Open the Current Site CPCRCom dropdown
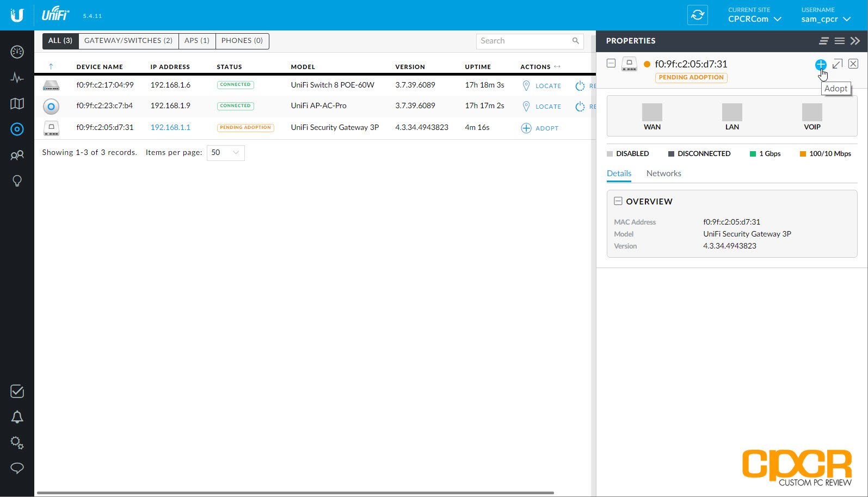The height and width of the screenshot is (497, 868). 755,15
